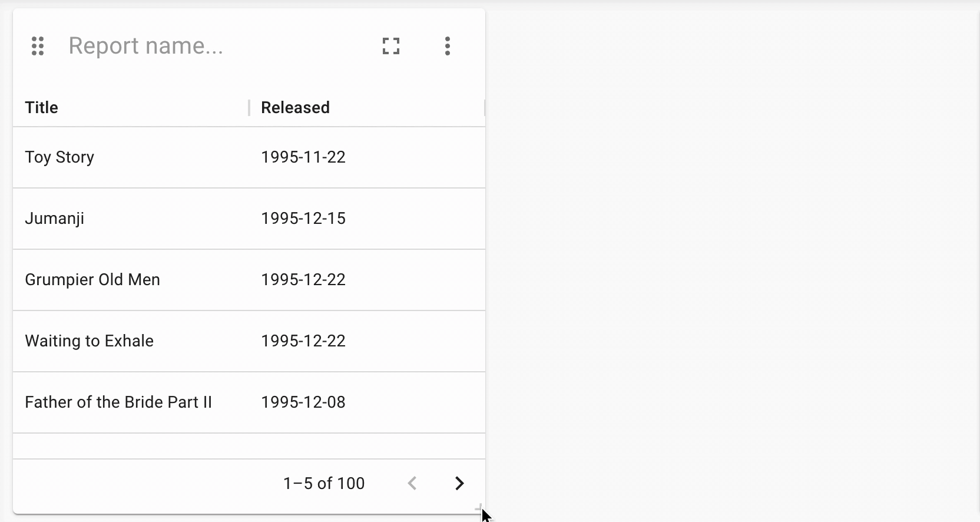This screenshot has height=522, width=980.
Task: Click the card resize corner handle
Action: coord(479,508)
